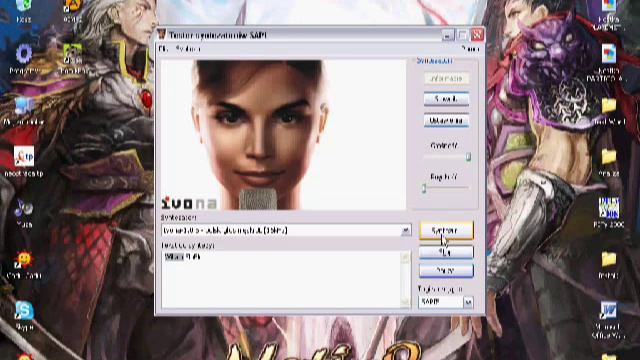The width and height of the screenshot is (640, 360).
Task: Click inside the text-to-synthesize input area
Action: click(281, 280)
